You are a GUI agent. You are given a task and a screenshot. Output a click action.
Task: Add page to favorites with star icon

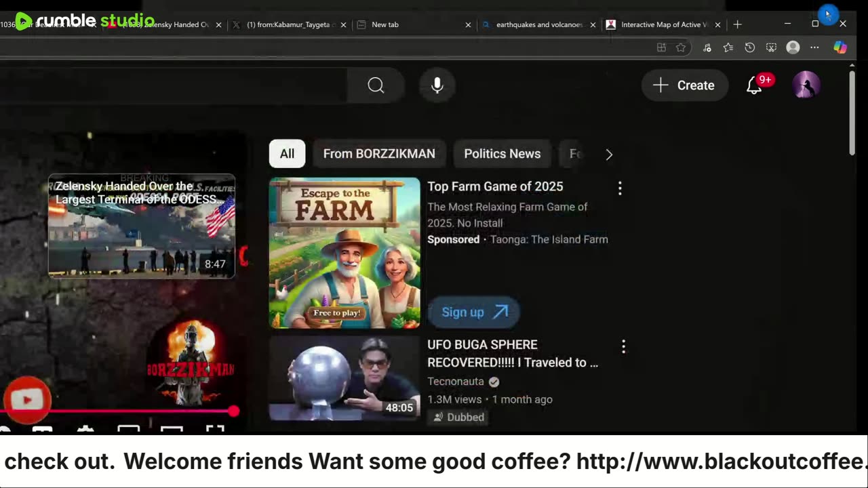pos(681,47)
